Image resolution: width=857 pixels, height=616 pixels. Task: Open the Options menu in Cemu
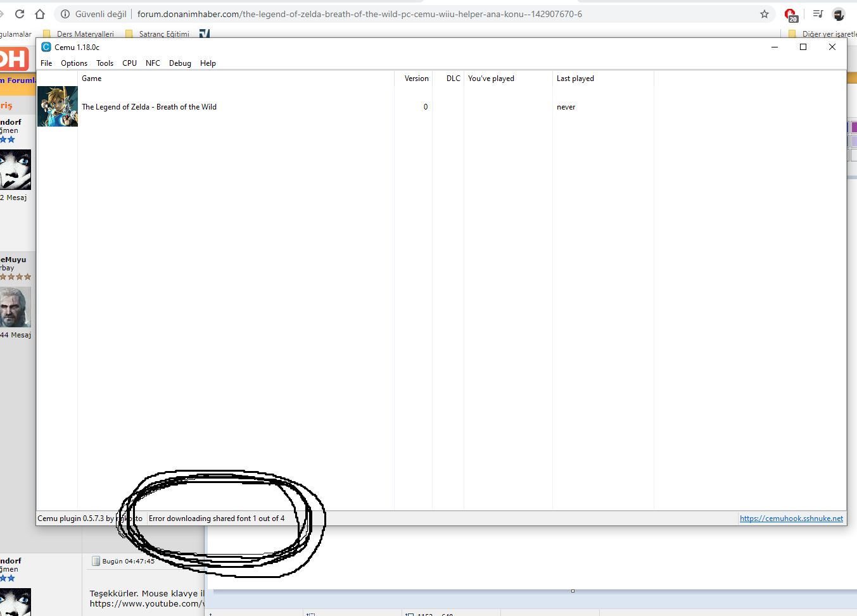pos(74,63)
